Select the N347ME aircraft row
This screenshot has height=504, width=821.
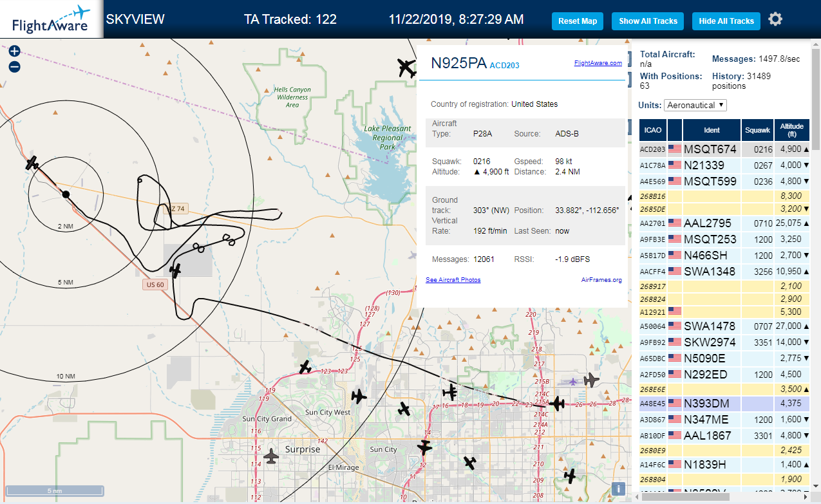724,420
